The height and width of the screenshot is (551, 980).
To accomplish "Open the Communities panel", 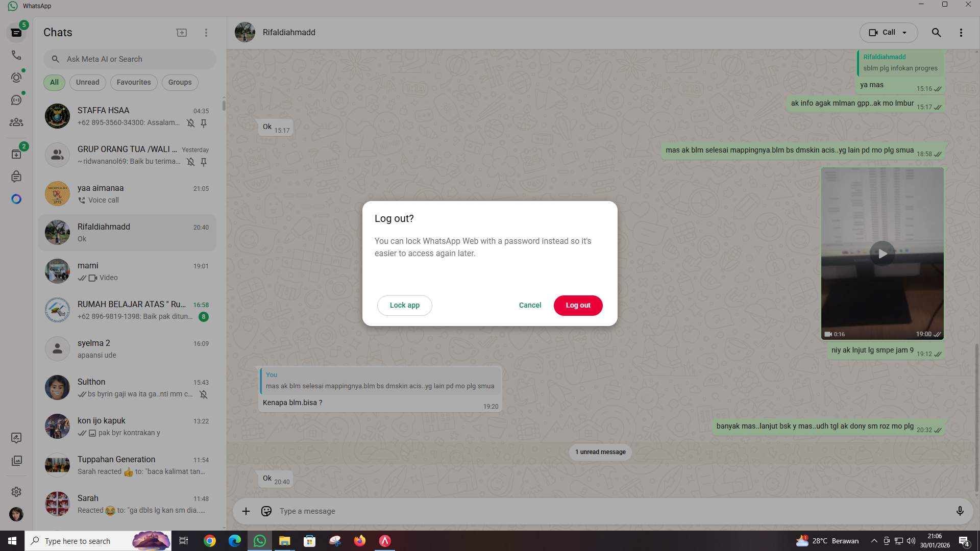I will [x=16, y=122].
